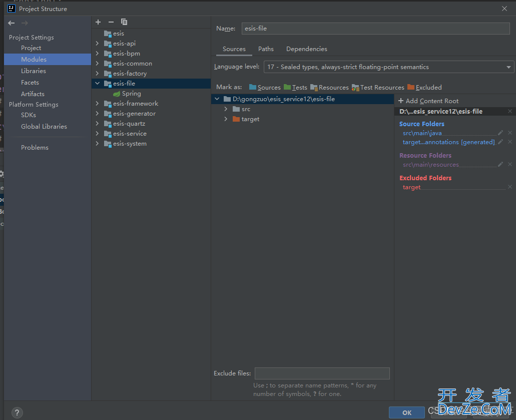Expand the esis-common module

97,63
